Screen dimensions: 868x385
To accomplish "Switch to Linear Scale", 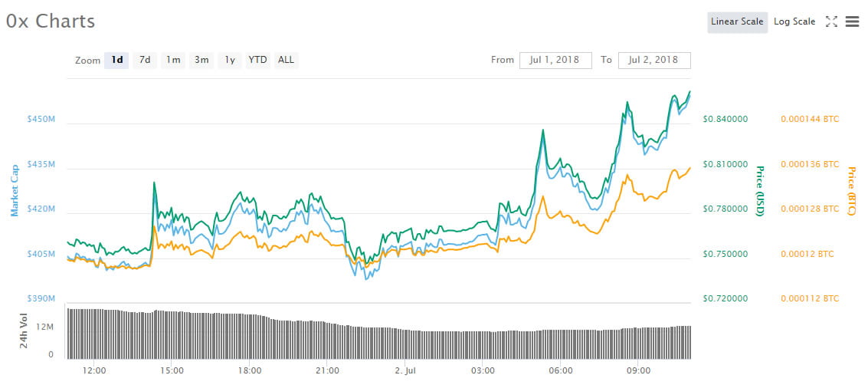I will [736, 22].
